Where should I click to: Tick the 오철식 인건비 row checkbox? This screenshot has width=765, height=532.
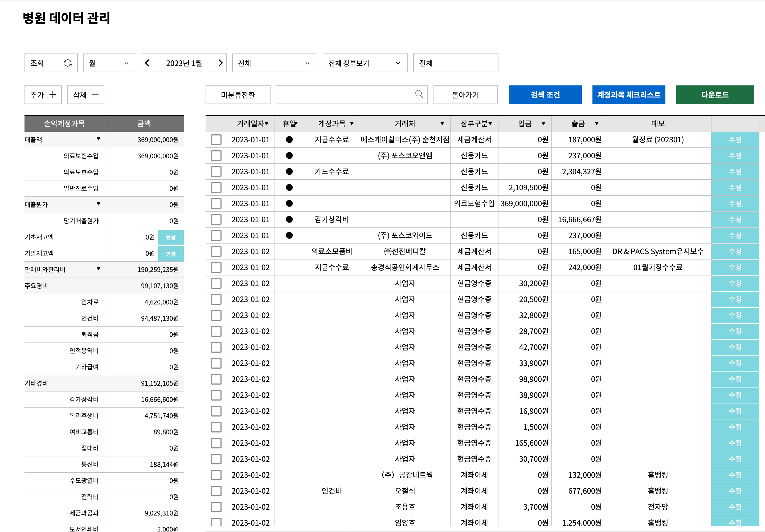[216, 491]
